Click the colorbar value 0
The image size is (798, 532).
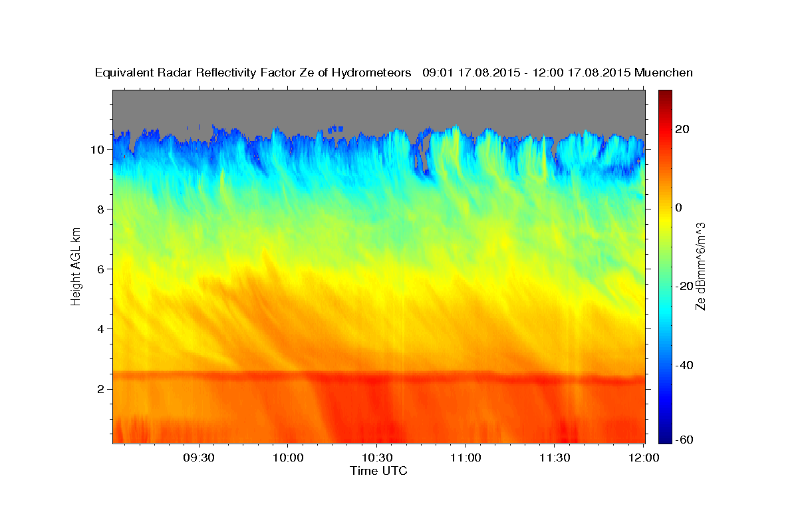680,207
